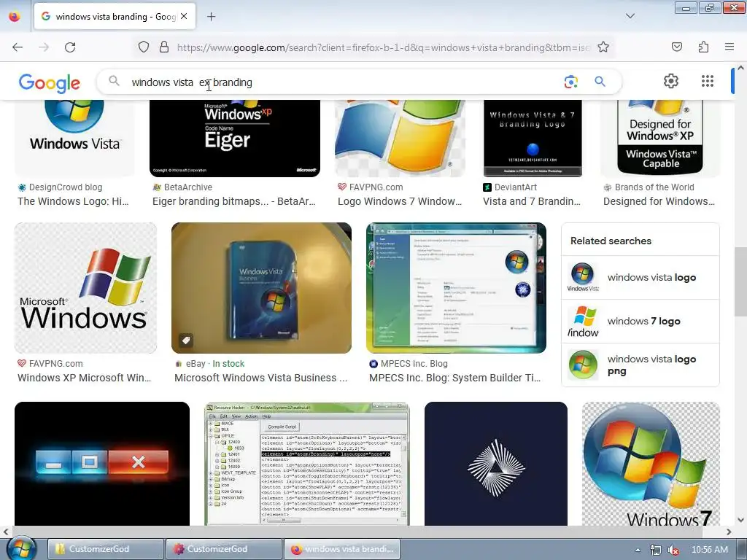Open link Designed for Windows...
The height and width of the screenshot is (560, 747).
(659, 201)
